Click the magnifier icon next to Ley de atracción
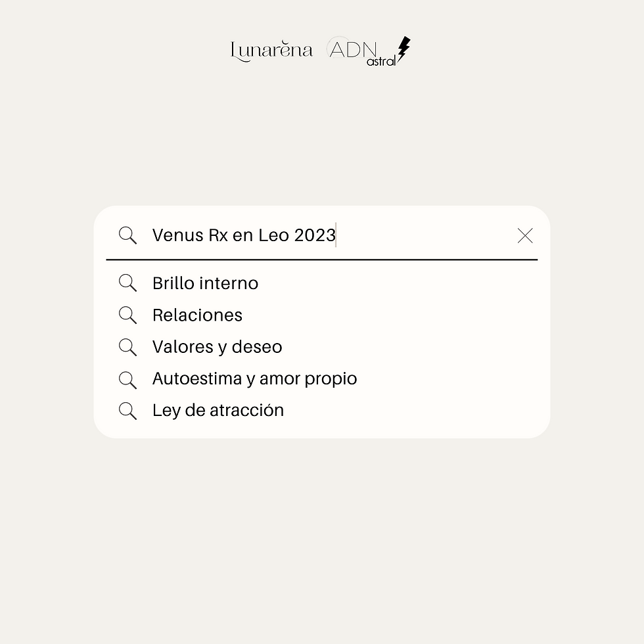Screen dimensions: 644x644 (x=127, y=411)
